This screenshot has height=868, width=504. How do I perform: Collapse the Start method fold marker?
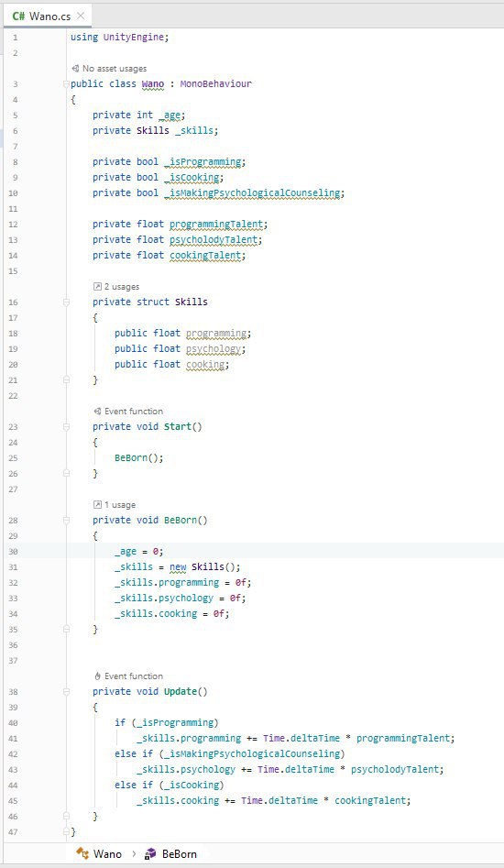click(66, 427)
